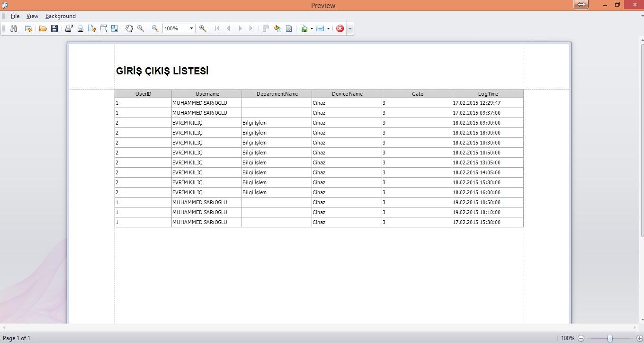The image size is (644, 343).
Task: Click the Preview app icon in title bar
Action: [x=5, y=5]
